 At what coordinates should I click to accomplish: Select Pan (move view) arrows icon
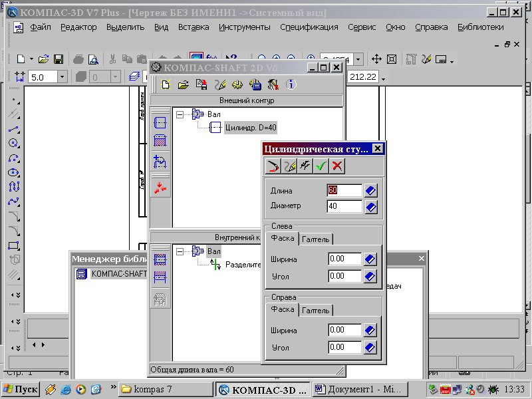click(x=376, y=59)
